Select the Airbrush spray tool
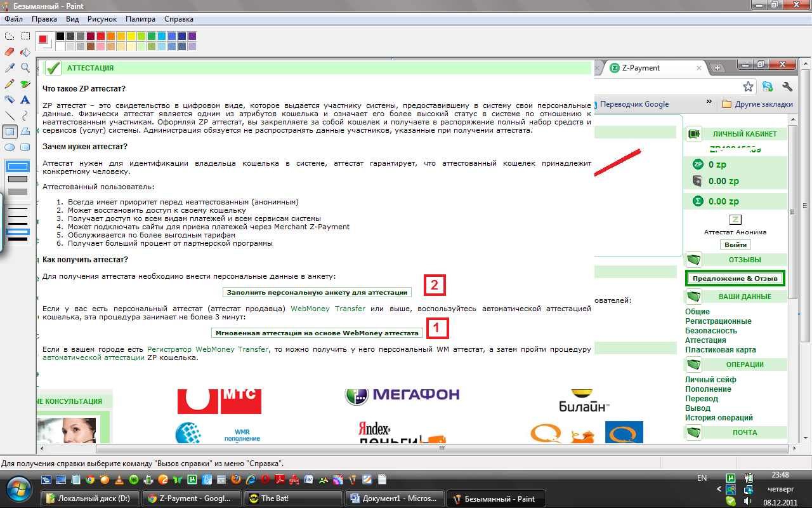The height and width of the screenshot is (508, 812). point(10,99)
